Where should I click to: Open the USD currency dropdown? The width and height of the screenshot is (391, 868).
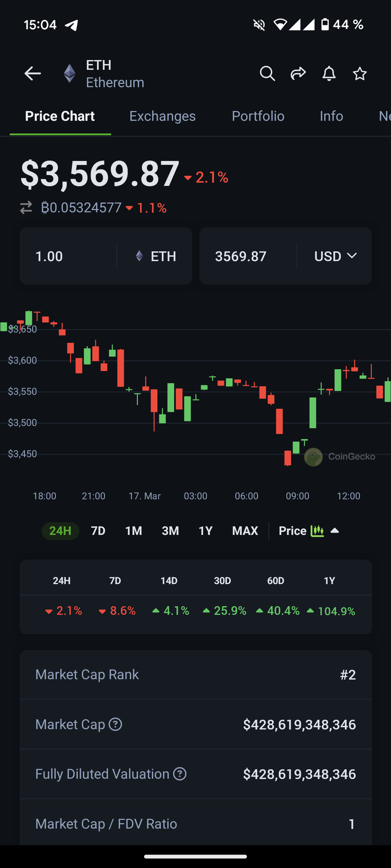pyautogui.click(x=335, y=256)
